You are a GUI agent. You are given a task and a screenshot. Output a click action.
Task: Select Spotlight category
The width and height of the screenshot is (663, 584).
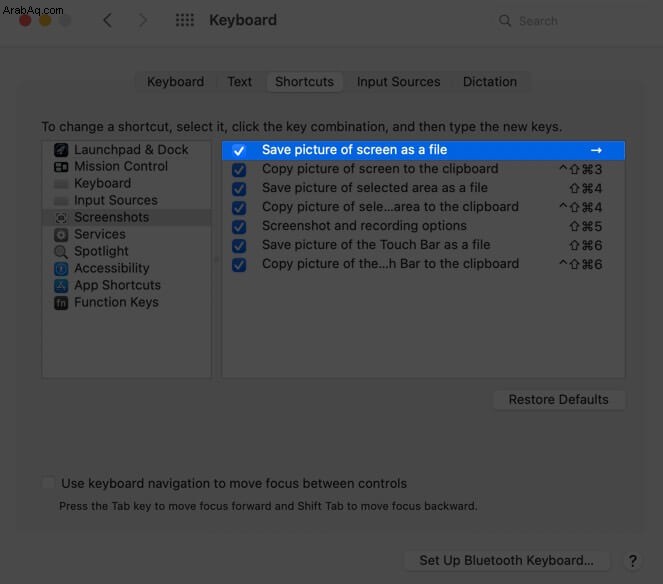point(127,251)
